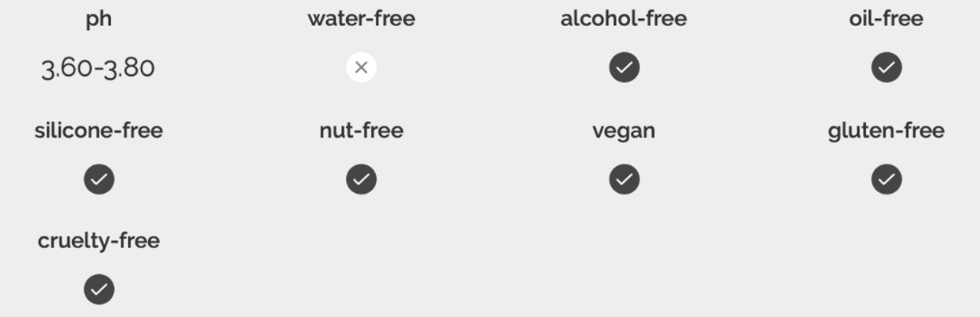Select the silicone-free checkmark icon
This screenshot has height=317, width=980.
99,179
